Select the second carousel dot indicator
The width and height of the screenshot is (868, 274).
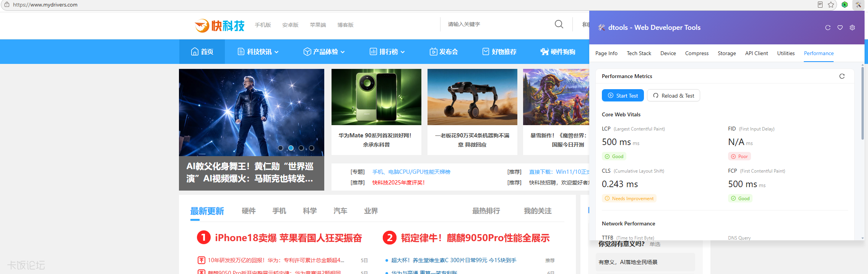(x=291, y=148)
